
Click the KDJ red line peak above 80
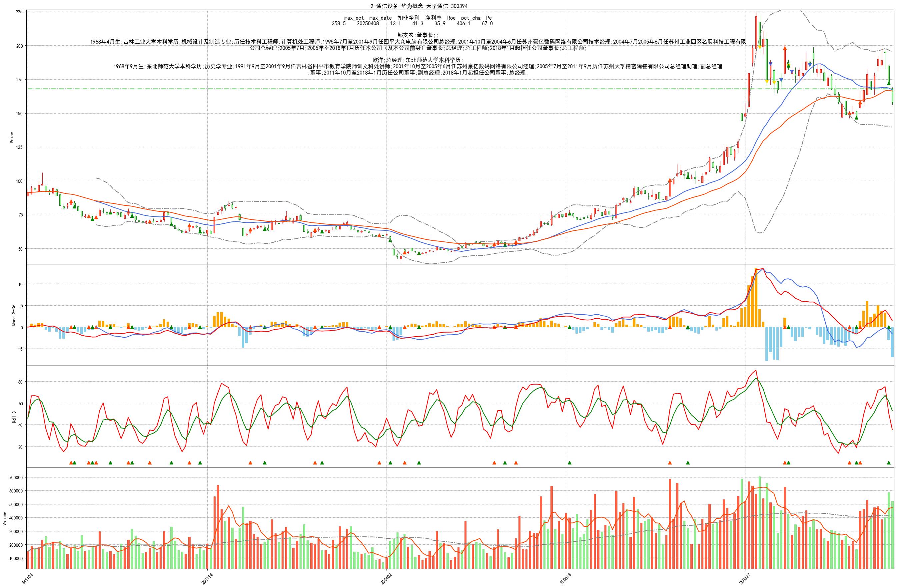point(756,370)
